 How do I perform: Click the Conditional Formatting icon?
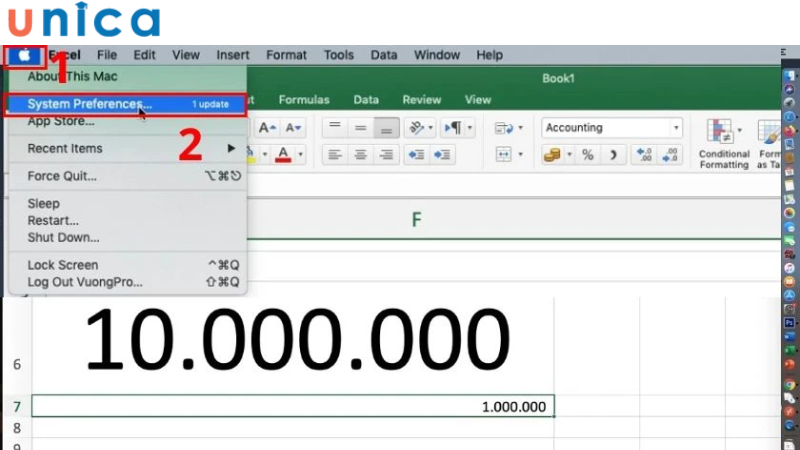coord(719,131)
